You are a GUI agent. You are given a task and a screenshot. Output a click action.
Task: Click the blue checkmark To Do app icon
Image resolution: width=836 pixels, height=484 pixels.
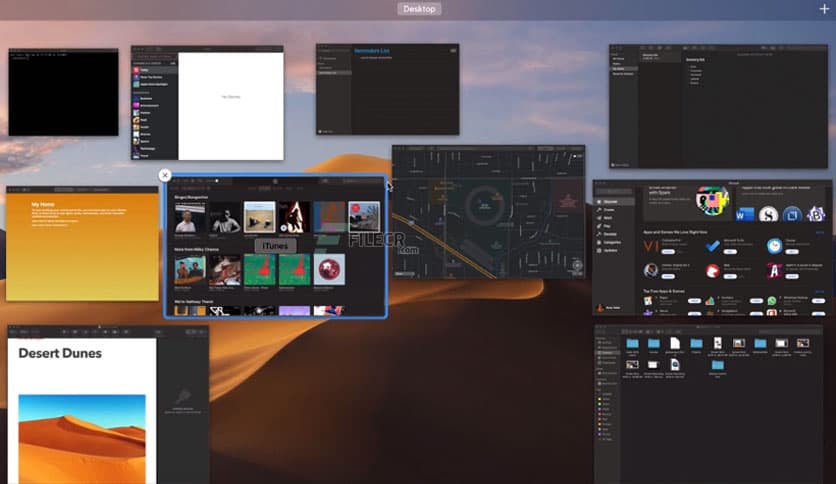712,246
